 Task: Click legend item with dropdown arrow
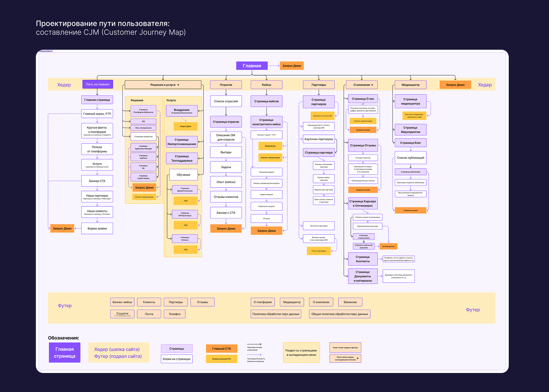point(345,358)
